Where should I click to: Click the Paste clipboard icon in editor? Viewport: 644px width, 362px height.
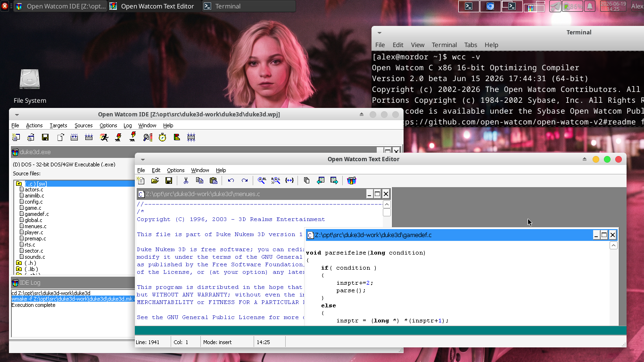(213, 181)
